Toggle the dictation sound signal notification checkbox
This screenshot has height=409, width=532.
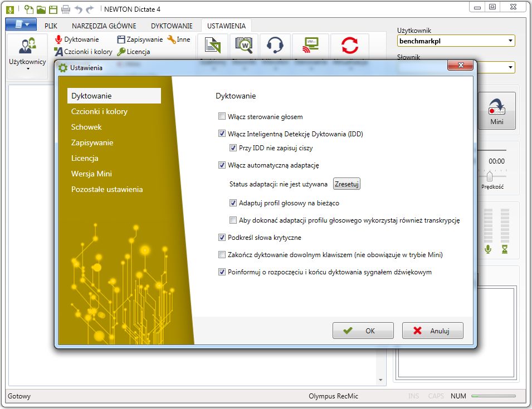click(222, 272)
